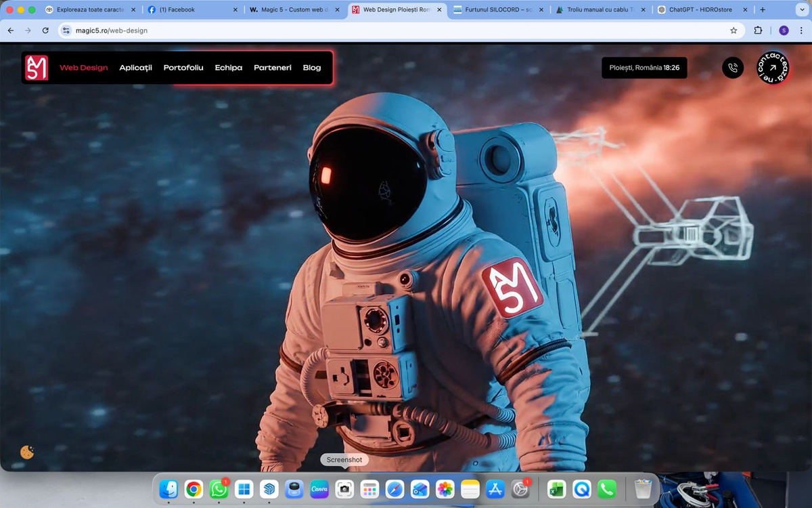Expand the tab search dropdown arrow
Image resolution: width=812 pixels, height=508 pixels.
[801, 10]
